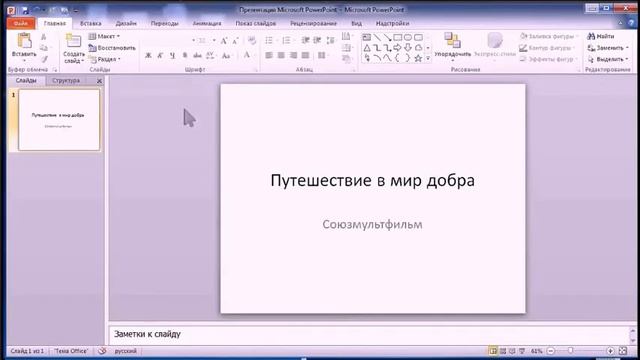This screenshot has width=640, height=360.
Task: Switch to slide sorter view icon
Action: [503, 351]
